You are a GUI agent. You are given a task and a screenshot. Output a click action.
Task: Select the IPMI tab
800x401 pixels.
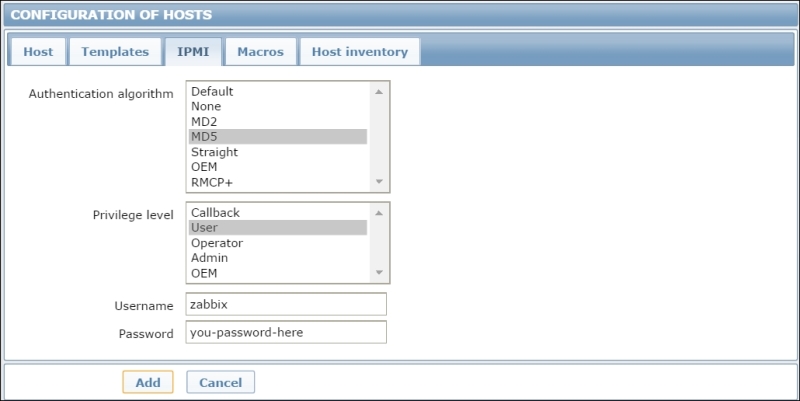193,52
